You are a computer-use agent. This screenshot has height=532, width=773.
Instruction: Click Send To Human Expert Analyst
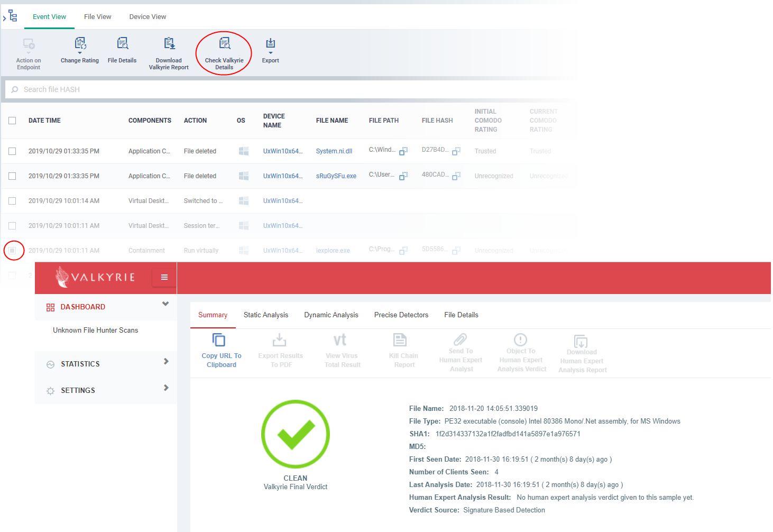pyautogui.click(x=461, y=353)
